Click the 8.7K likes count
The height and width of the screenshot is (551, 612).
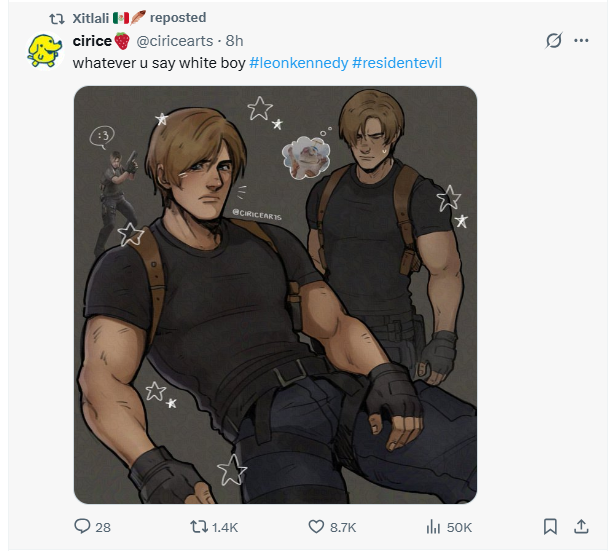coord(343,528)
